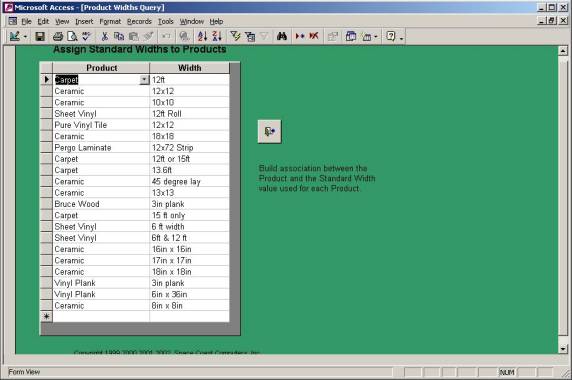Viewport: 572px width, 380px height.
Task: Open the Tools menu
Action: point(165,22)
